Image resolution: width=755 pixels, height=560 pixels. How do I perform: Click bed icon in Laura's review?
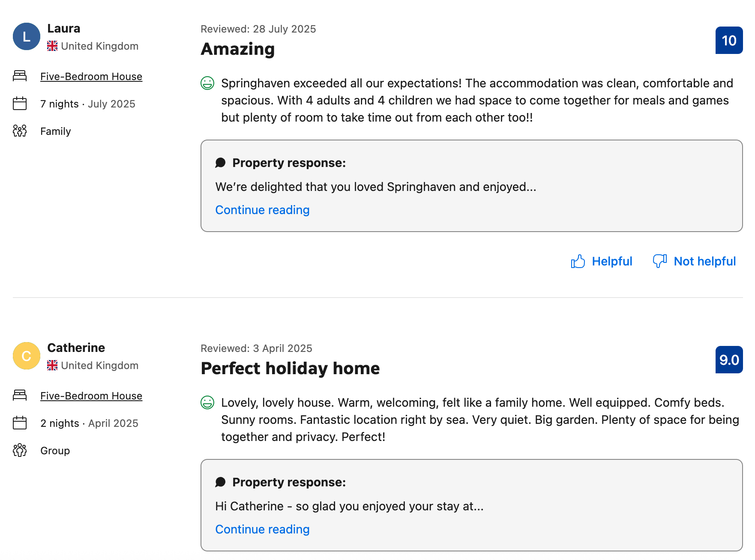coord(20,76)
